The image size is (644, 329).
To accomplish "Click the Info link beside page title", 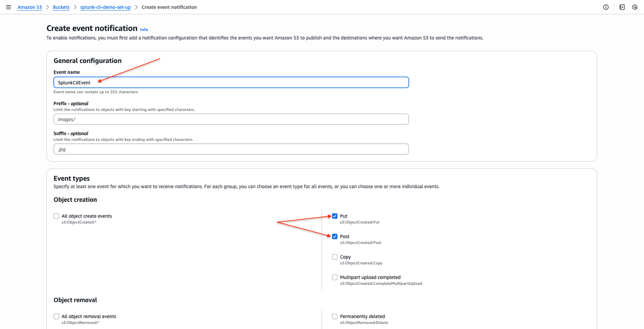I will coord(144,30).
